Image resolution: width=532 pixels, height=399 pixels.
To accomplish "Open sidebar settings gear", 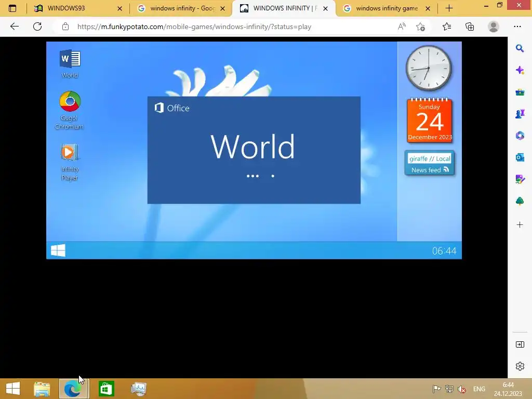I will (x=520, y=366).
